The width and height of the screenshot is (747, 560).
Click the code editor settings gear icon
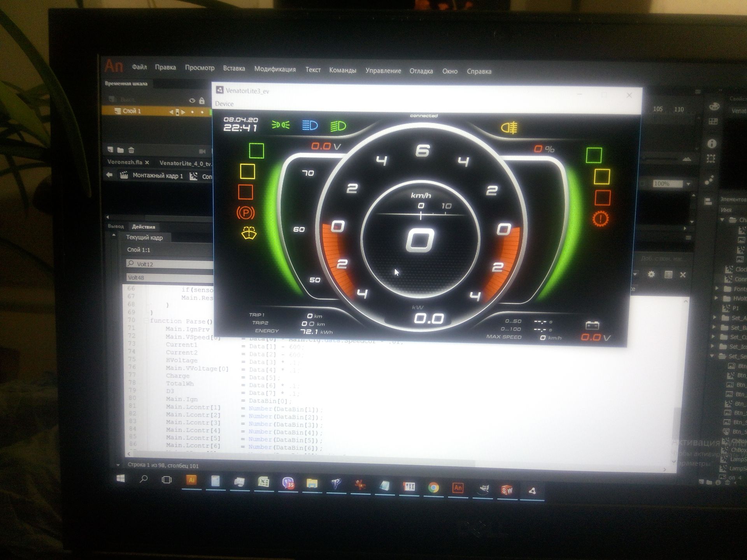pyautogui.click(x=651, y=275)
